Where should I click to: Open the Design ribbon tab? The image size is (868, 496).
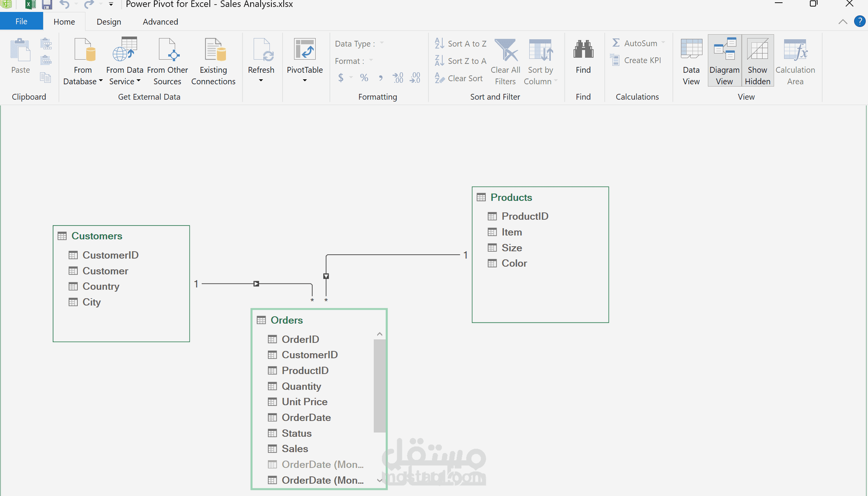[x=109, y=22]
